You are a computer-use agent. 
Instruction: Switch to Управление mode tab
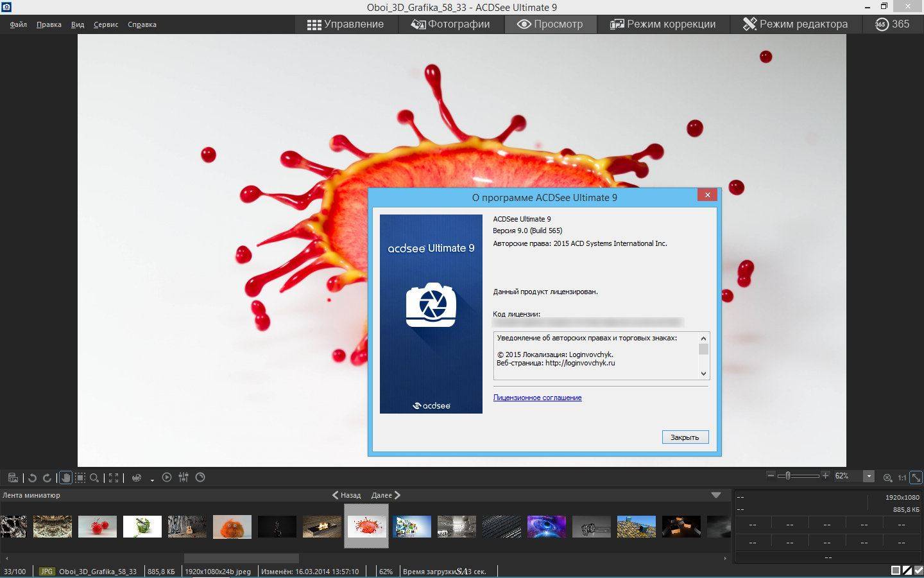[345, 24]
